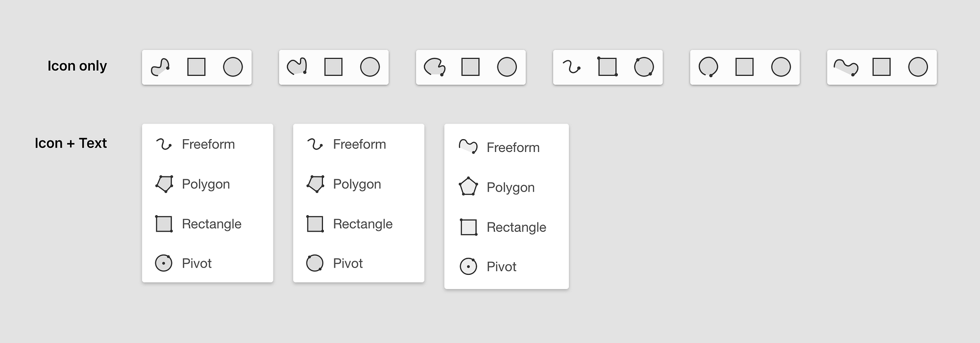Choose Pivot label beside the center-dot-only circle

tap(501, 267)
